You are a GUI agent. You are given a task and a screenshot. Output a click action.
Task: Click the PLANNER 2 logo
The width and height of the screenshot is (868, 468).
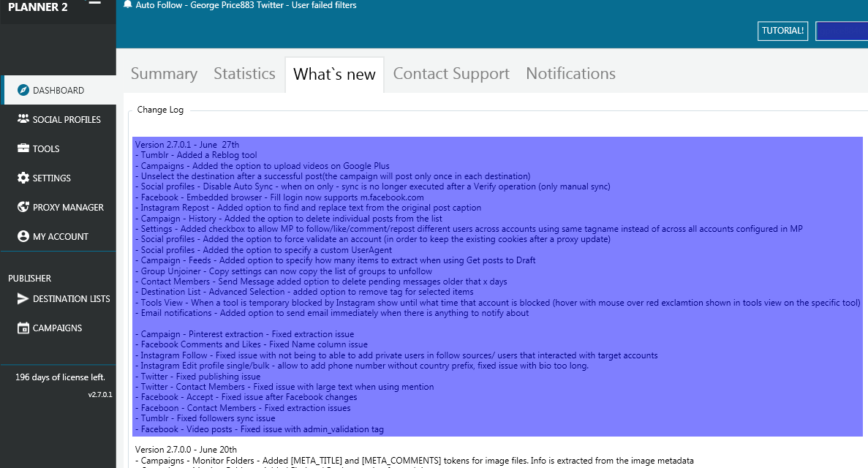37,8
